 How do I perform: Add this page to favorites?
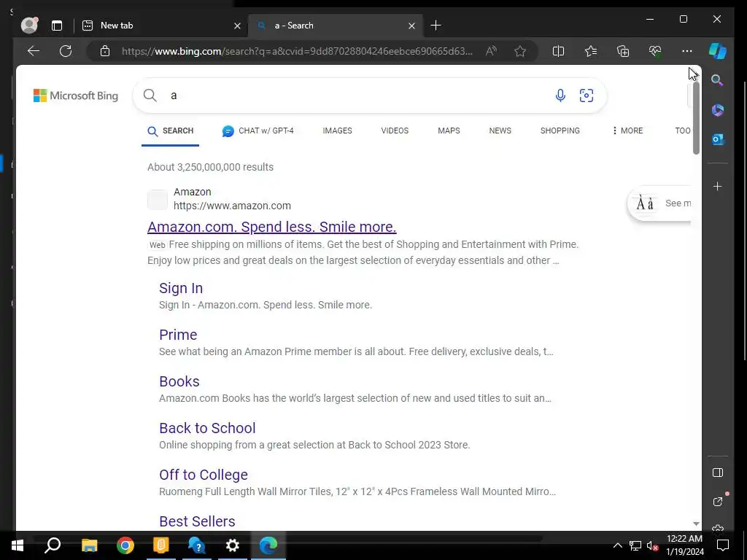click(520, 51)
